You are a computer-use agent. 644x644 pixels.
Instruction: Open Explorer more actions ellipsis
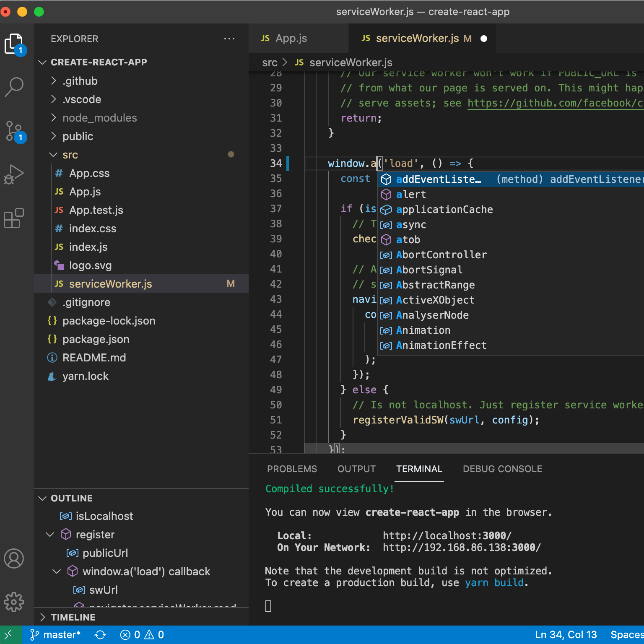[x=229, y=39]
